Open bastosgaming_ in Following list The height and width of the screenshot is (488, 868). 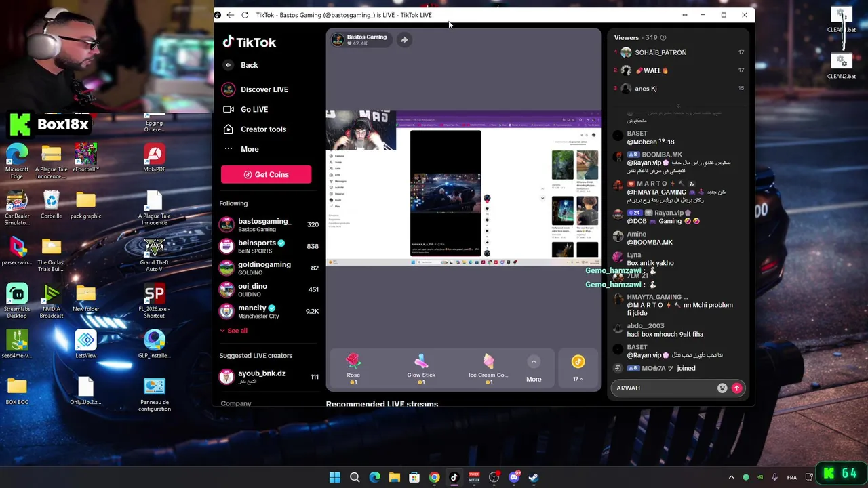point(269,224)
